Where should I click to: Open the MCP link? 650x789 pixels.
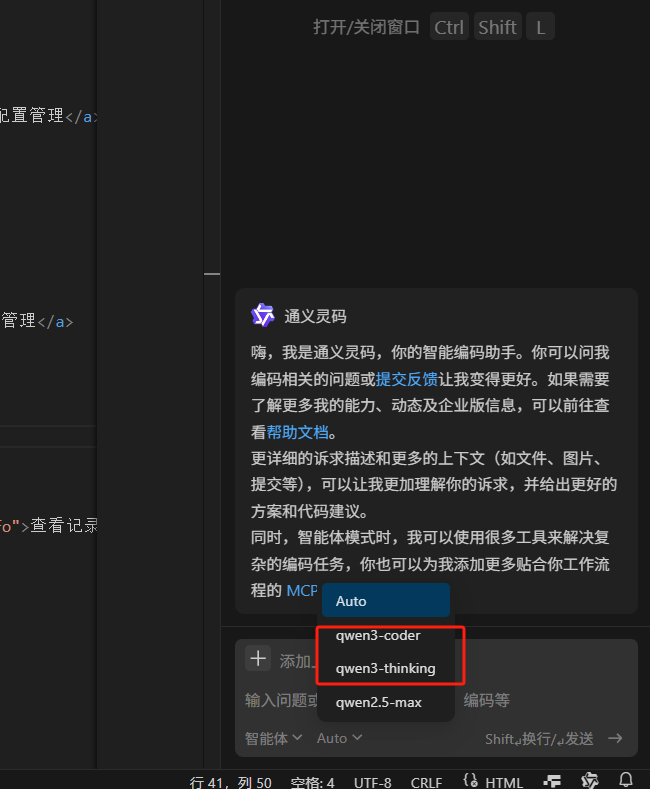coord(302,590)
